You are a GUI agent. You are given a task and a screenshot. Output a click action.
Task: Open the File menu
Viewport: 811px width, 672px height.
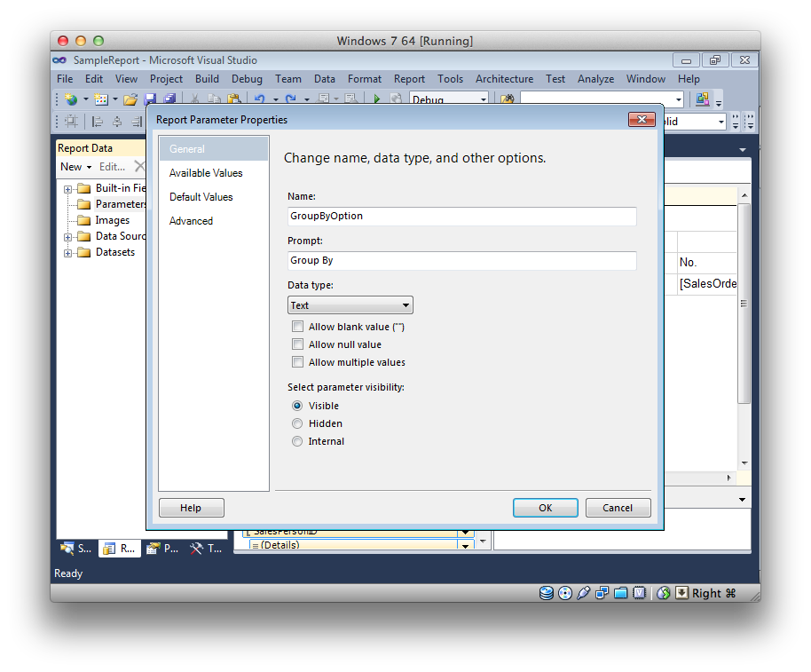tap(65, 79)
